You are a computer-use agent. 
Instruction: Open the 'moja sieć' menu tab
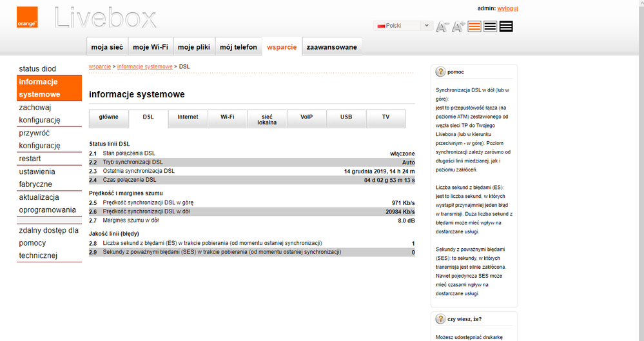[x=107, y=47]
